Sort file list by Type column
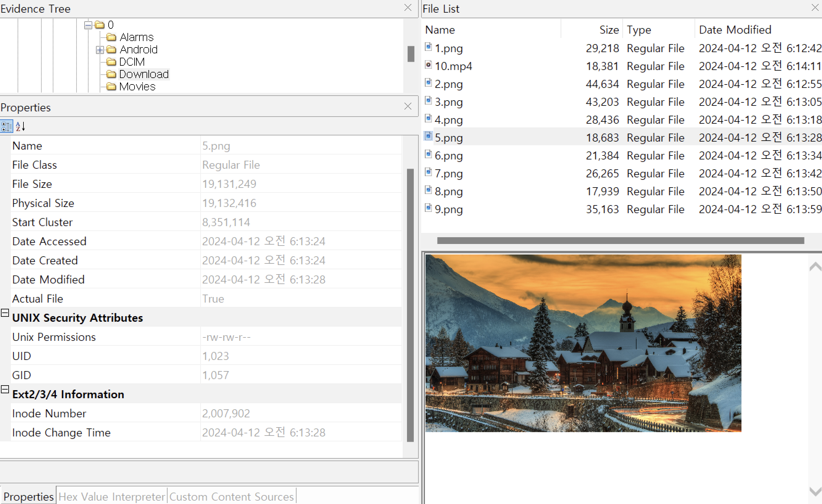 (x=659, y=30)
